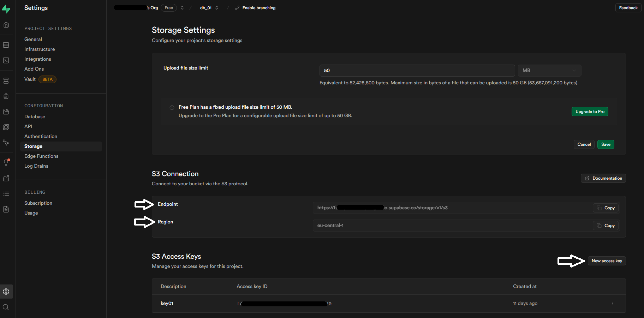Open the Logs list icon
644x318 pixels.
pyautogui.click(x=6, y=194)
